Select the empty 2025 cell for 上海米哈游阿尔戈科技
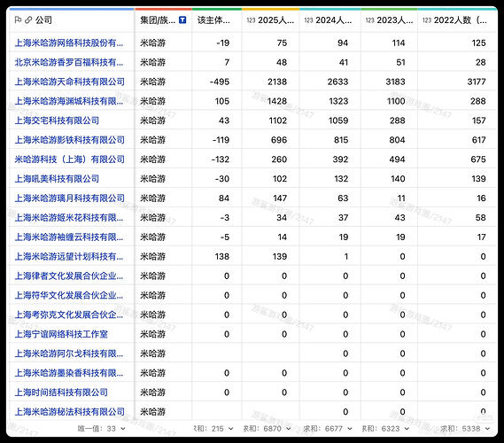 [x=270, y=354]
